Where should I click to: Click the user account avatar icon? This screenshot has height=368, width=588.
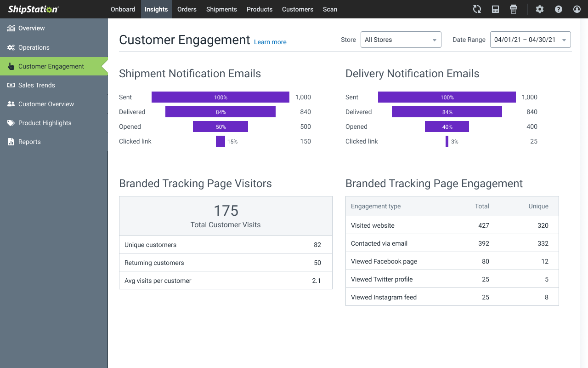click(x=577, y=9)
